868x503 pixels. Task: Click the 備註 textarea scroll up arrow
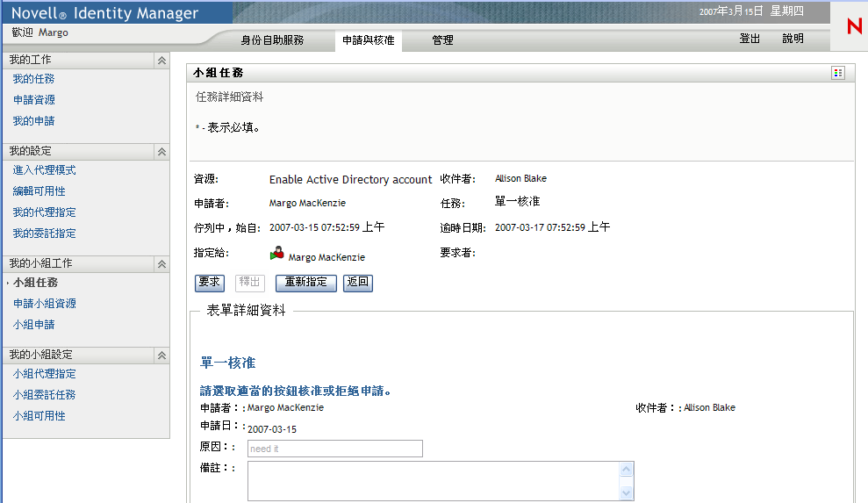click(x=626, y=470)
